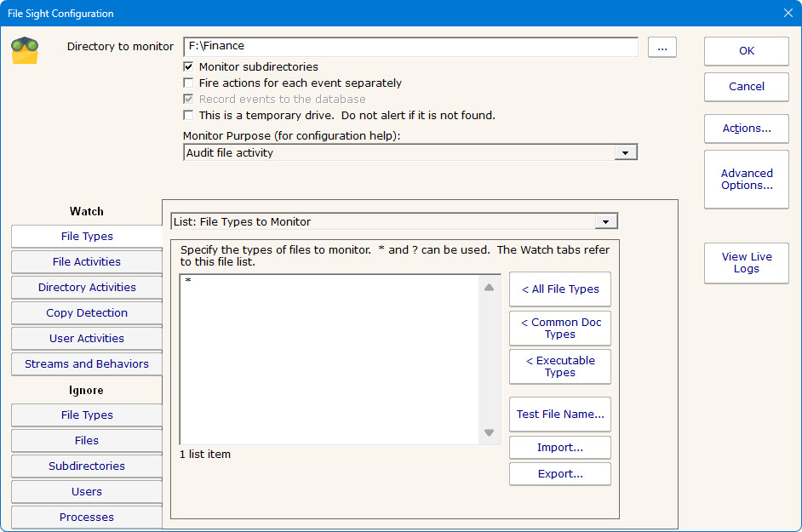802x532 pixels.
Task: Click the Directory to monitor path field
Action: [410, 47]
